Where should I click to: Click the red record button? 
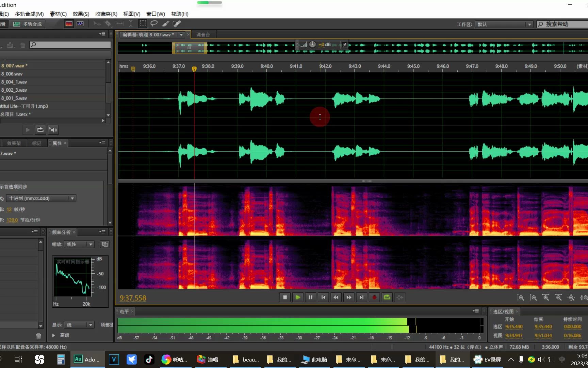point(374,297)
